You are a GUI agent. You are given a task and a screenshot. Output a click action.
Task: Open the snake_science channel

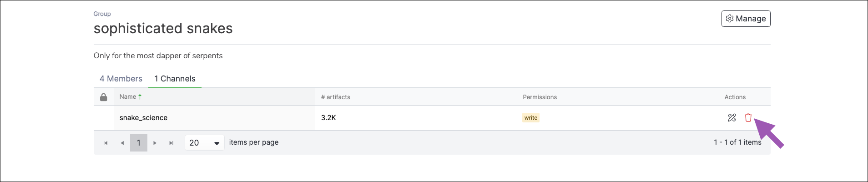pos(143,117)
